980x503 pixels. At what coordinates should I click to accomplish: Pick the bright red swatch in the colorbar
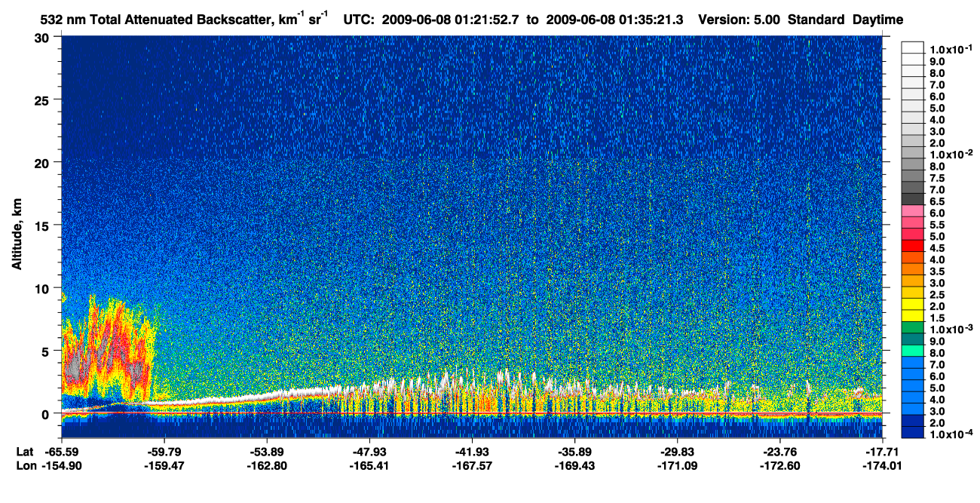[913, 245]
